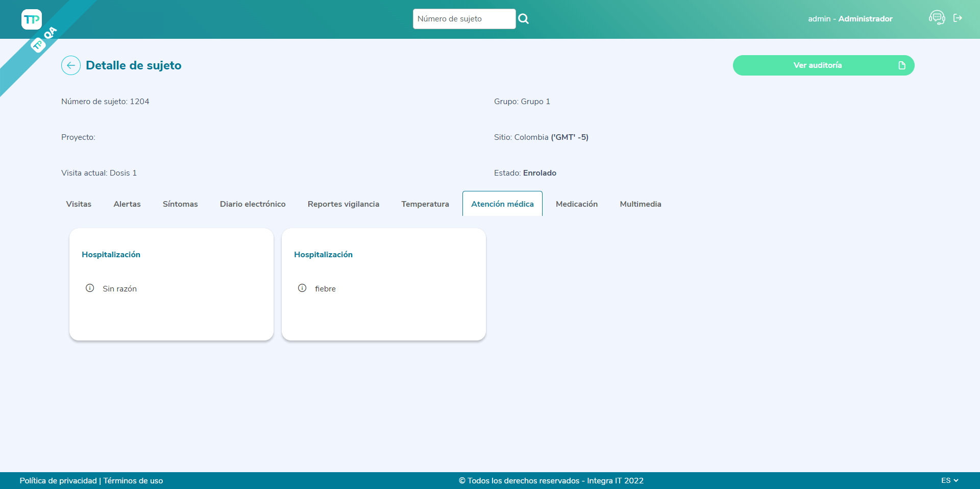Click the TP logo in the header

[x=32, y=19]
